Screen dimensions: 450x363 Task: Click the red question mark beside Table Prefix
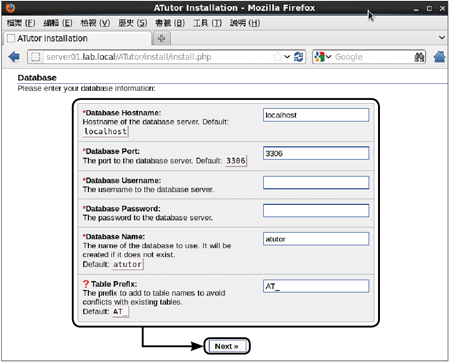click(86, 284)
